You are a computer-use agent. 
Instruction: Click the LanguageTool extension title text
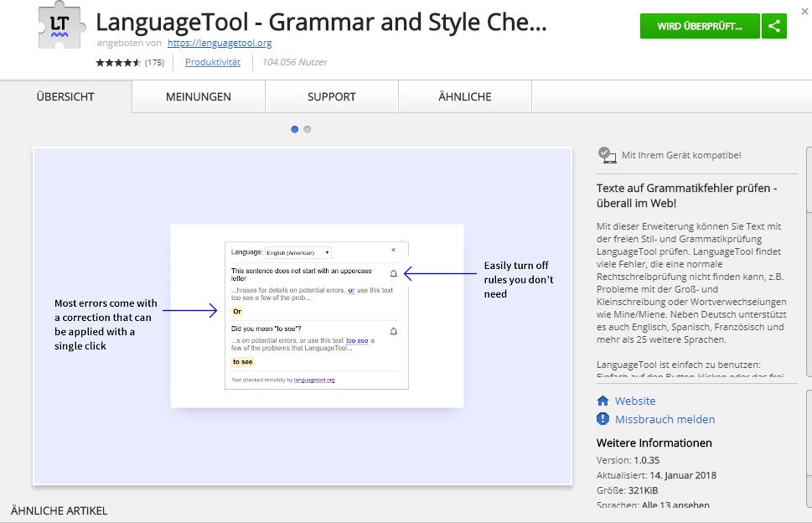click(321, 23)
